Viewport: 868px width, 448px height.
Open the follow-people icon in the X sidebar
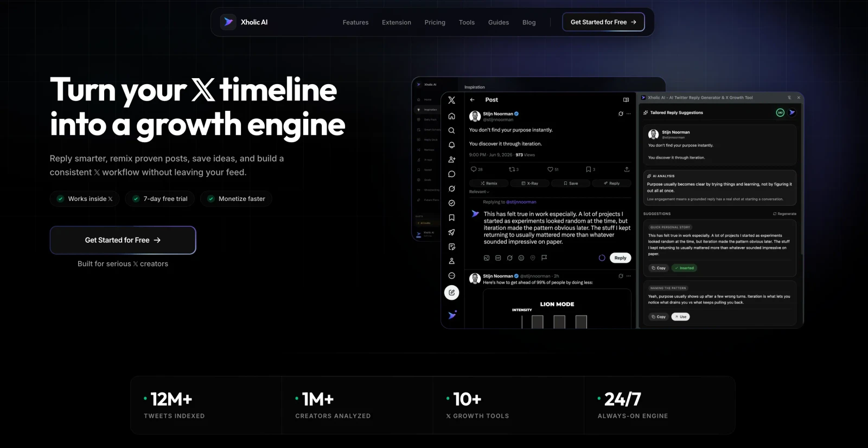point(451,160)
